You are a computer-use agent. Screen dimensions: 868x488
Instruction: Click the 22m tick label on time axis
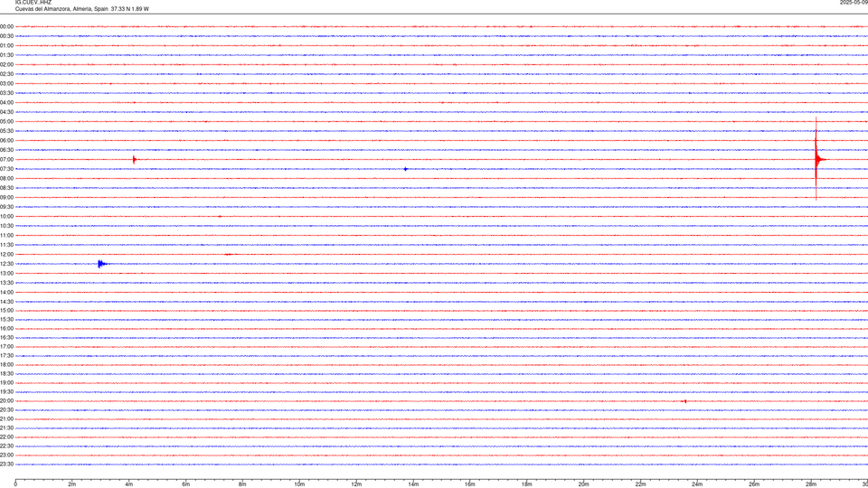click(x=640, y=484)
